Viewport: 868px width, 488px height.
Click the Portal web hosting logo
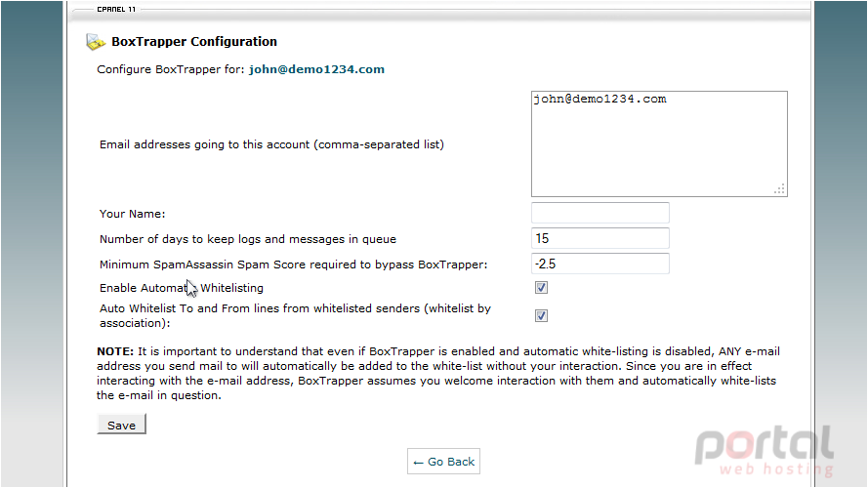(765, 450)
